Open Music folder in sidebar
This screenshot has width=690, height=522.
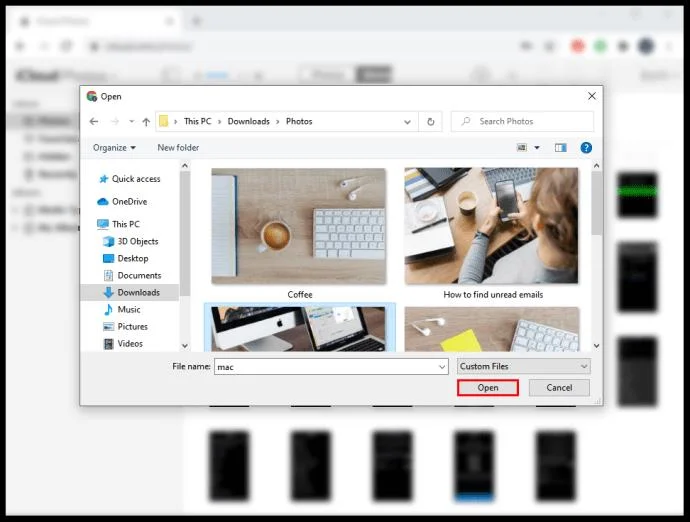(129, 309)
